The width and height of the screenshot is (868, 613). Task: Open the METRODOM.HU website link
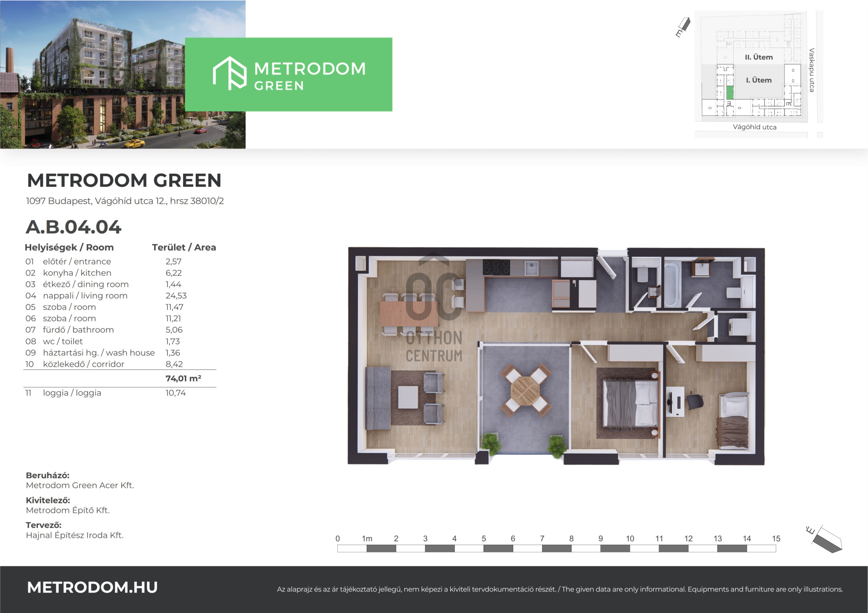coord(92,587)
